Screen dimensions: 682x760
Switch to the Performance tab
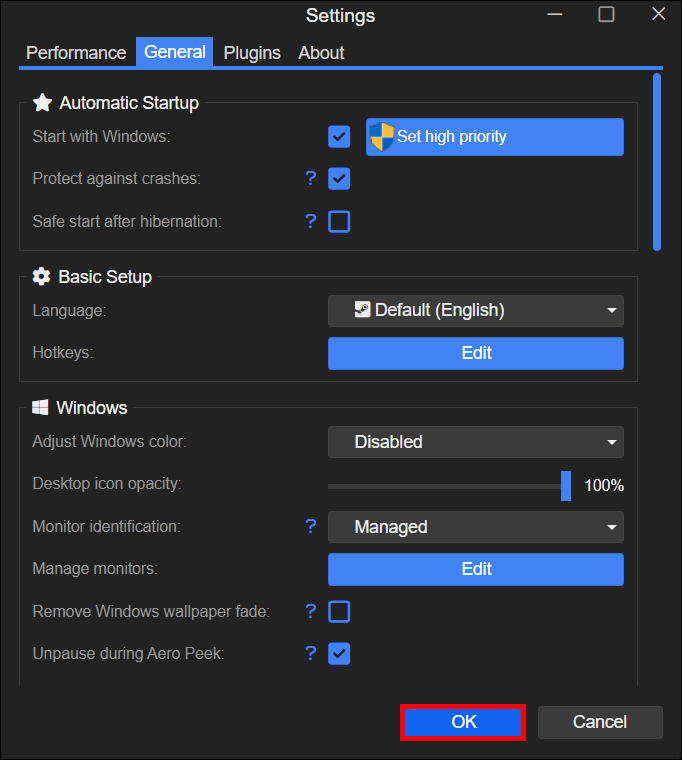point(76,53)
